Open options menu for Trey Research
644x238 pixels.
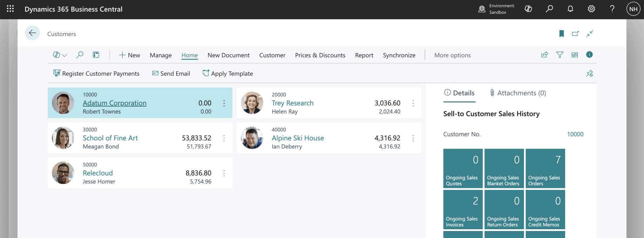(x=413, y=103)
